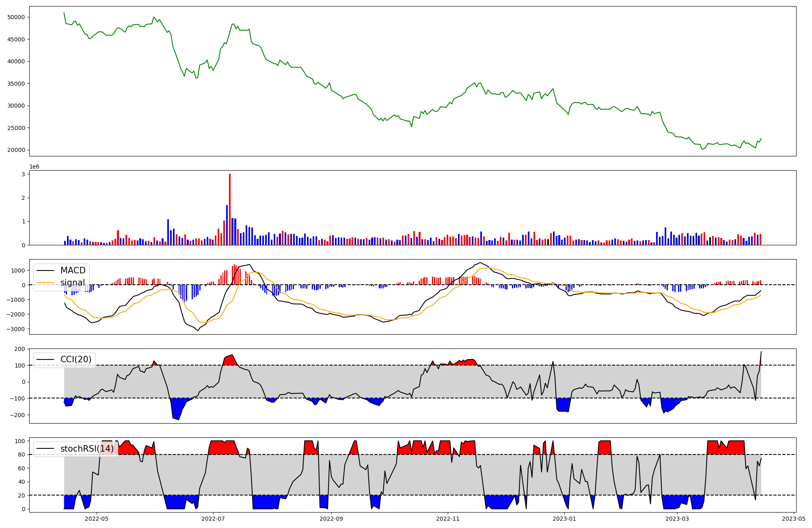
Task: Click the orange signal line legend swatch
Action: tap(45, 283)
